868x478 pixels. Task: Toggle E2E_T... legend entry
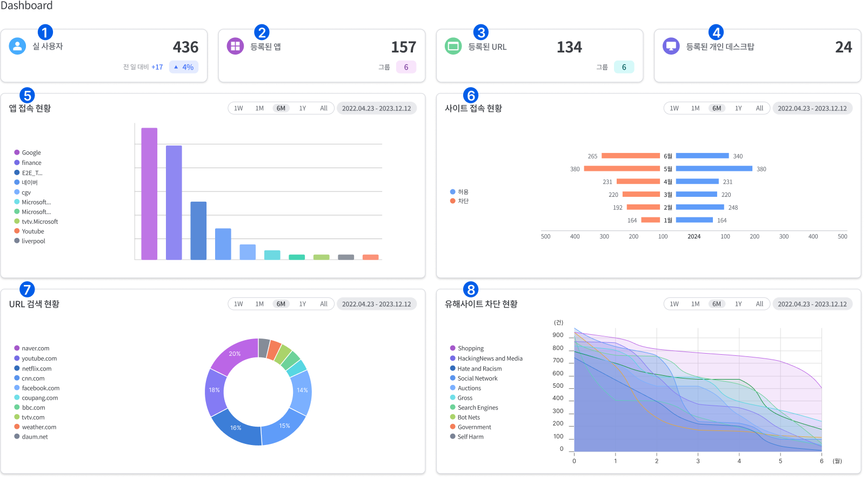(x=28, y=173)
